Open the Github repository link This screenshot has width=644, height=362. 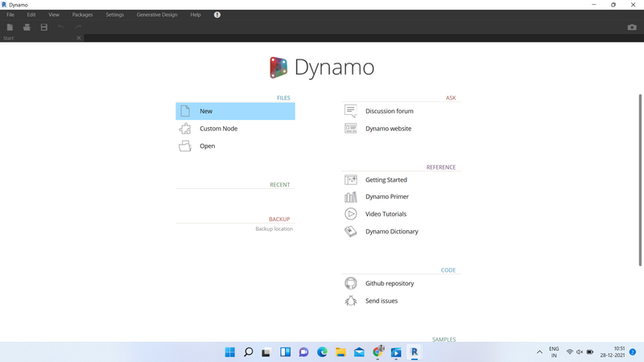tap(390, 283)
